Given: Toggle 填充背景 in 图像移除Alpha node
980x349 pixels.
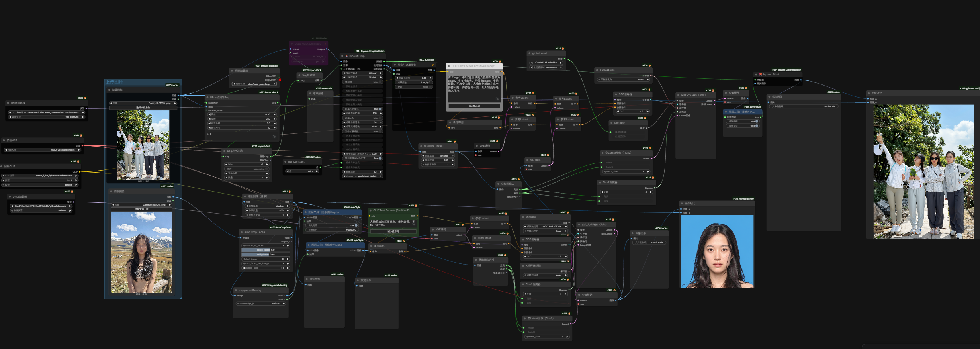Looking at the screenshot, I should tap(332, 225).
